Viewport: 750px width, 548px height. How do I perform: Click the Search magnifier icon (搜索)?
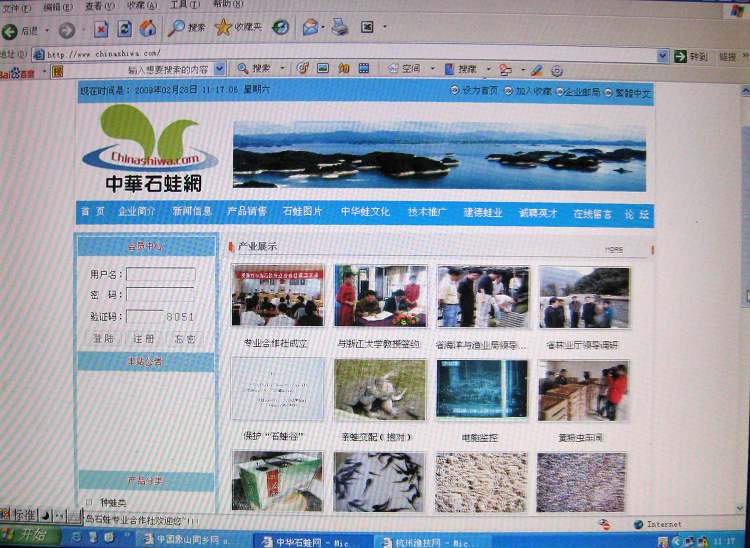click(176, 28)
